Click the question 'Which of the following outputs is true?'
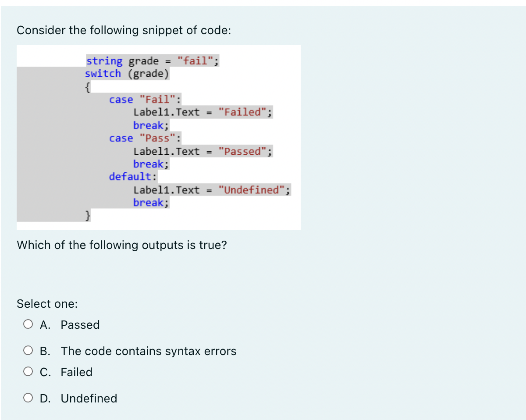The width and height of the screenshot is (526, 420). coord(121,245)
